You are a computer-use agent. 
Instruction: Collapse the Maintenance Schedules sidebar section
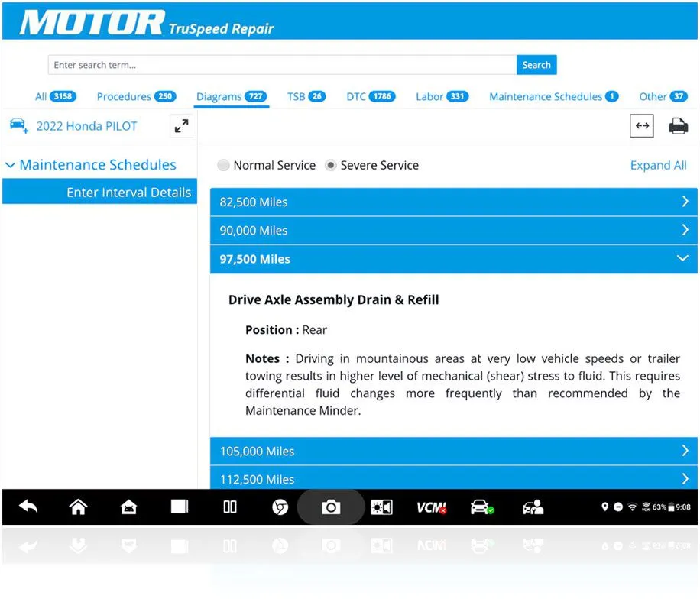[9, 164]
